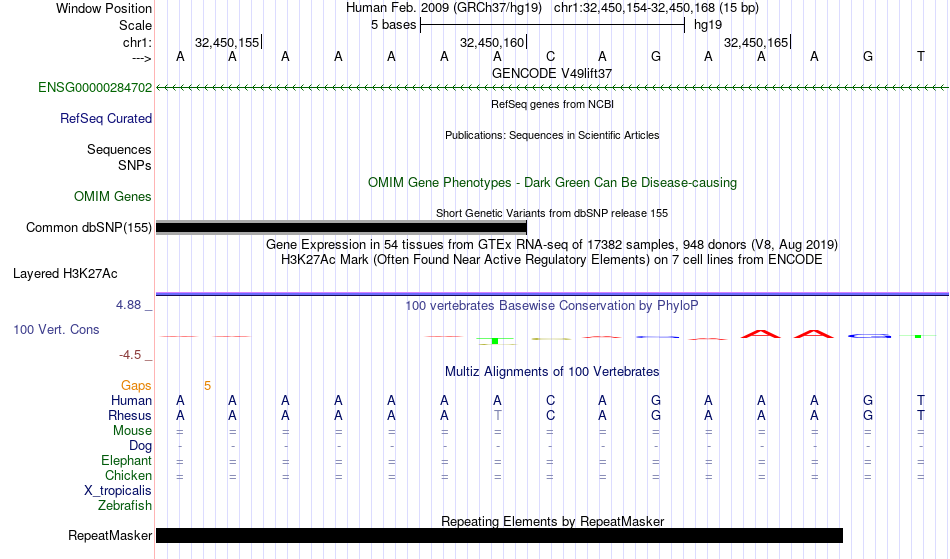This screenshot has height=559, width=950.
Task: Click the '--->' sequence direction label
Action: tap(142, 58)
